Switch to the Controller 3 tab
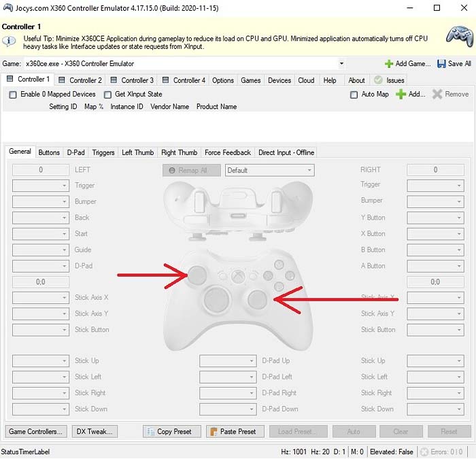The image size is (476, 459). tap(133, 80)
